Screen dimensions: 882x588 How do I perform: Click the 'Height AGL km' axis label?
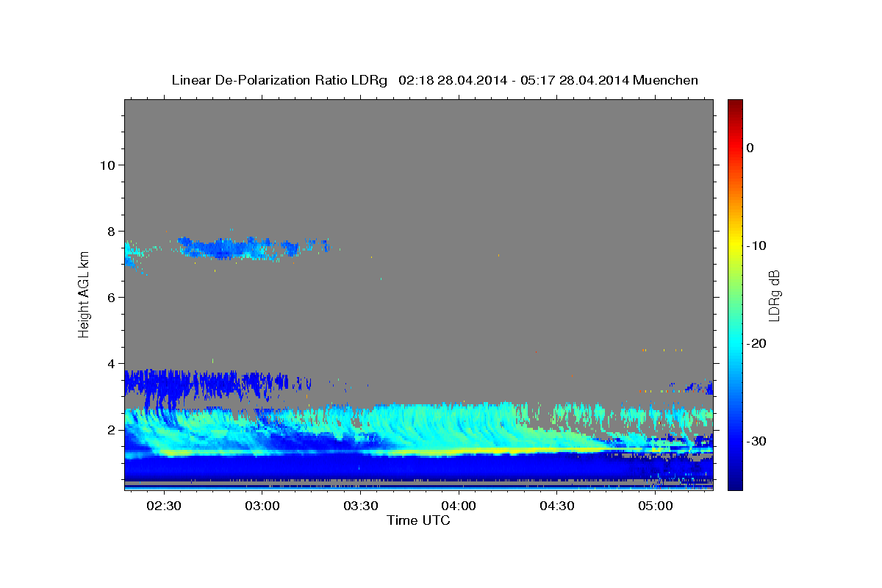click(84, 294)
